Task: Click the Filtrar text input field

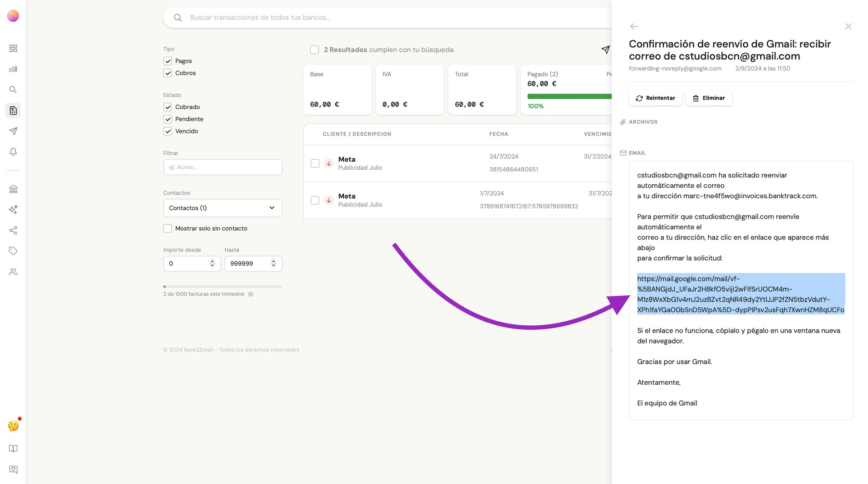Action: tap(223, 167)
